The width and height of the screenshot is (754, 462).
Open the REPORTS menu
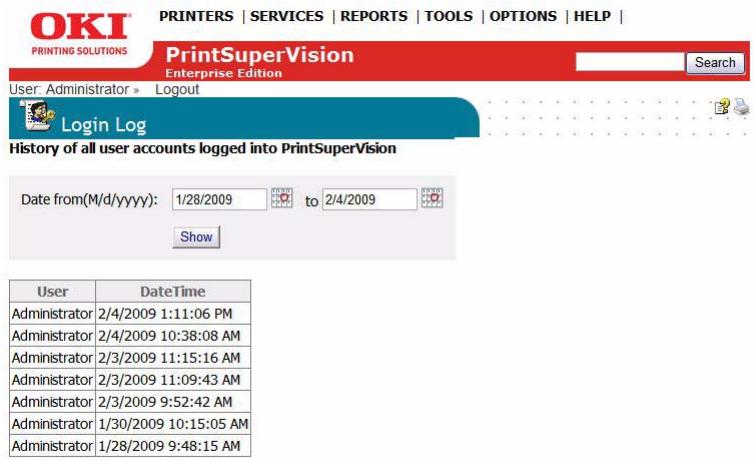click(374, 16)
